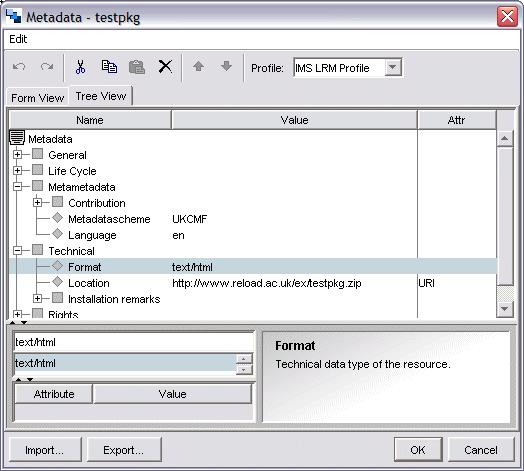
Task: Expand the Life Cycle node
Action: tap(17, 170)
